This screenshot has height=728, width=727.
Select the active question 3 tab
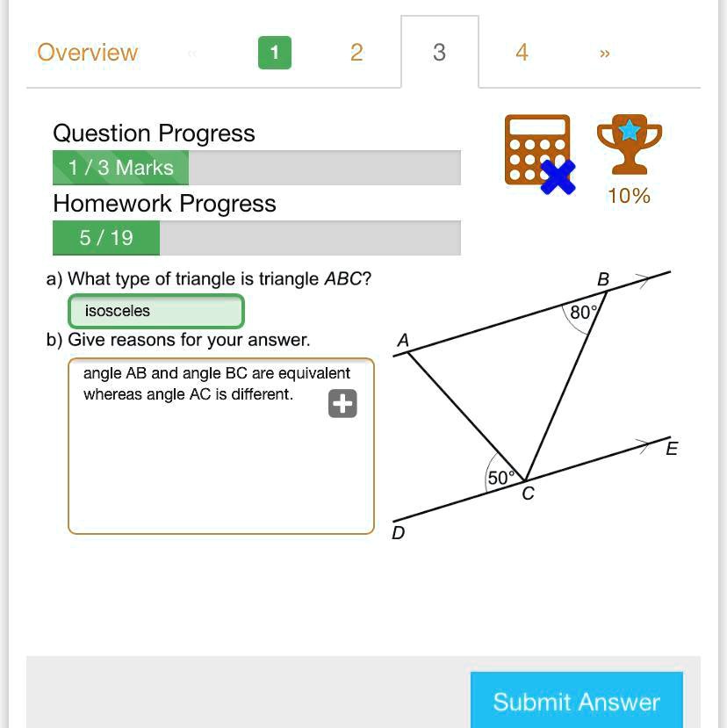click(439, 53)
